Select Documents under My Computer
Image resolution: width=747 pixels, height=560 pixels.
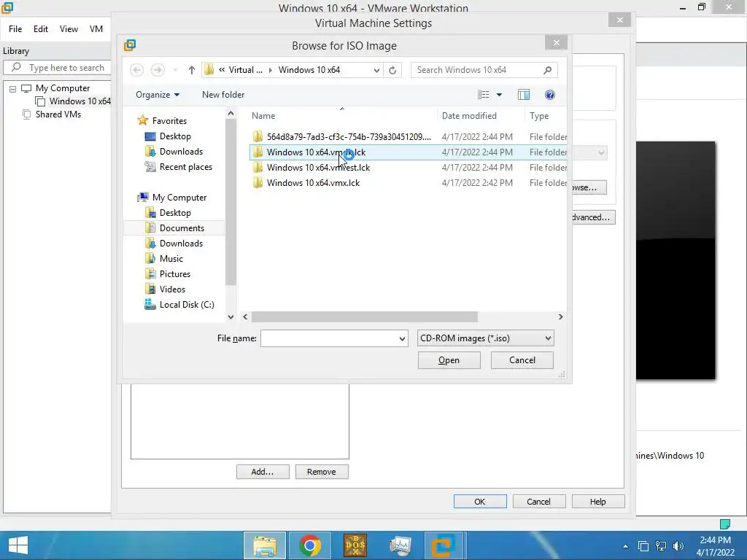tap(182, 228)
